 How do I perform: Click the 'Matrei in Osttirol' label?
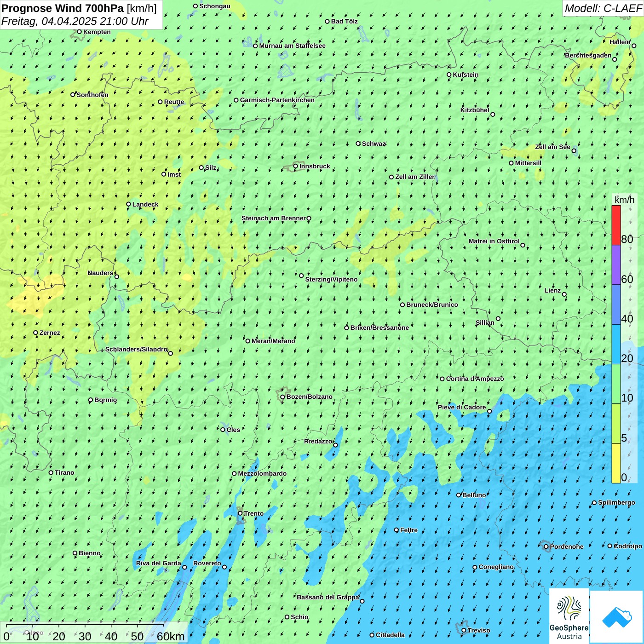494,241
